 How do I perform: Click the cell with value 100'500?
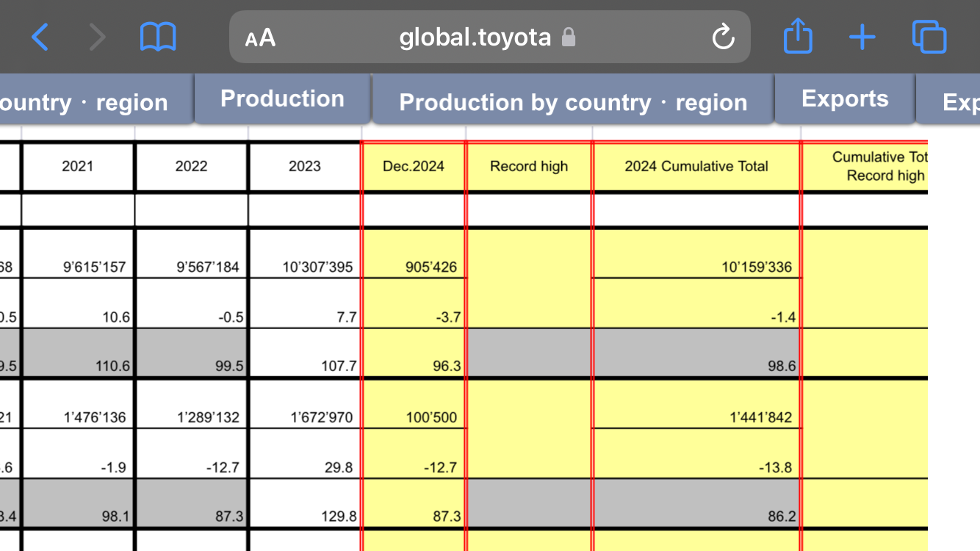click(x=414, y=404)
